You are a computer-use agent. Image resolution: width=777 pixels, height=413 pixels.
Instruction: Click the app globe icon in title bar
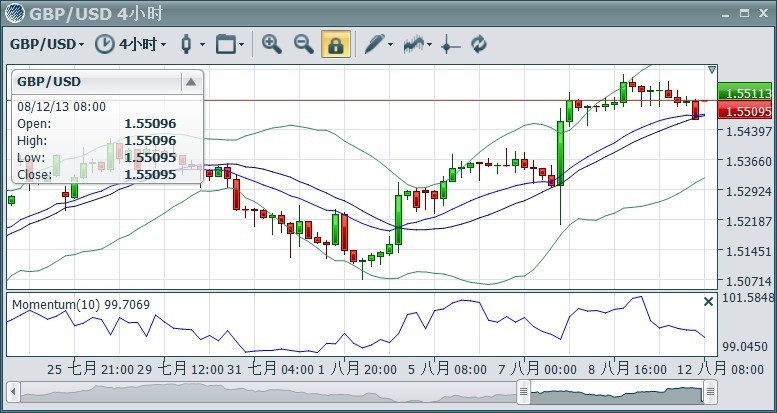click(x=15, y=13)
